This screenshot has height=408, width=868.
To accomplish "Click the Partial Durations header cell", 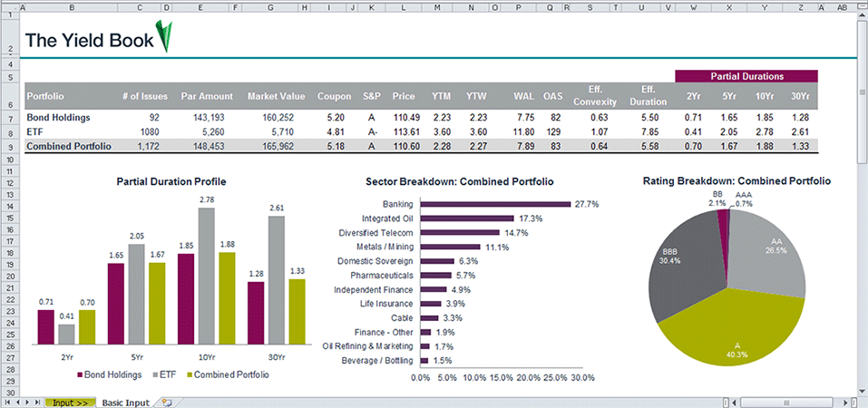I will 746,76.
